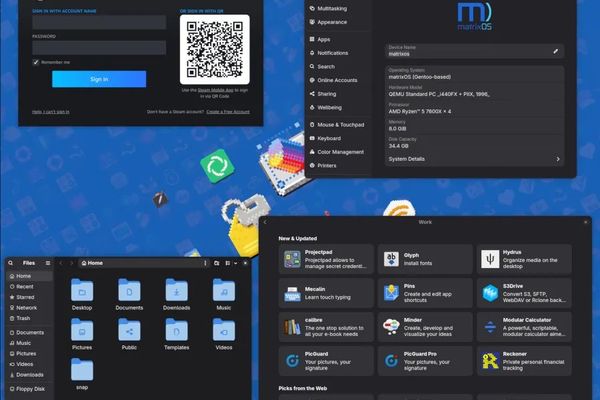Open Keyboard in Settings sidebar

click(x=339, y=138)
